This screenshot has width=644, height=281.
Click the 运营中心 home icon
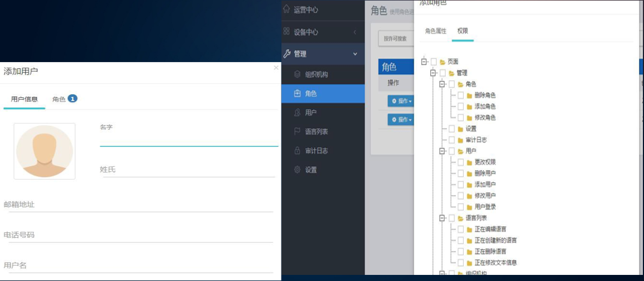tap(286, 9)
